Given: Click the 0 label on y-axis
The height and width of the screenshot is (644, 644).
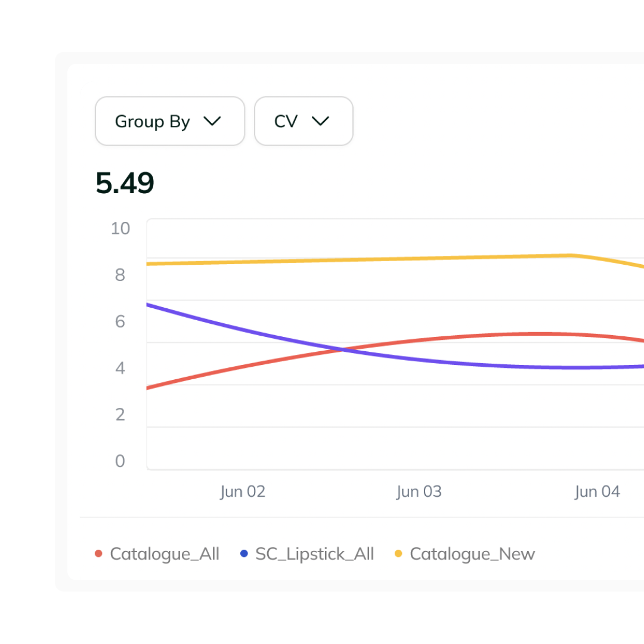Looking at the screenshot, I should [x=120, y=461].
